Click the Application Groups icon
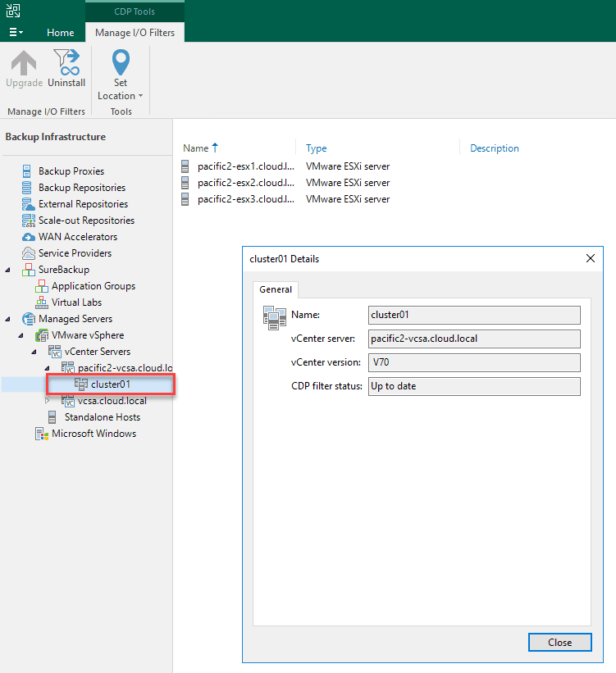 pyautogui.click(x=42, y=286)
